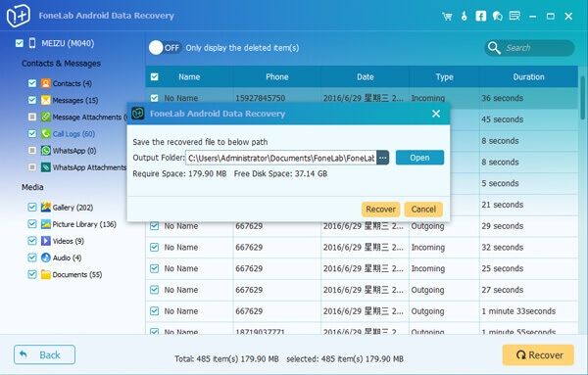
Task: Uncheck the Documents (55) checkbox
Action: click(x=32, y=274)
